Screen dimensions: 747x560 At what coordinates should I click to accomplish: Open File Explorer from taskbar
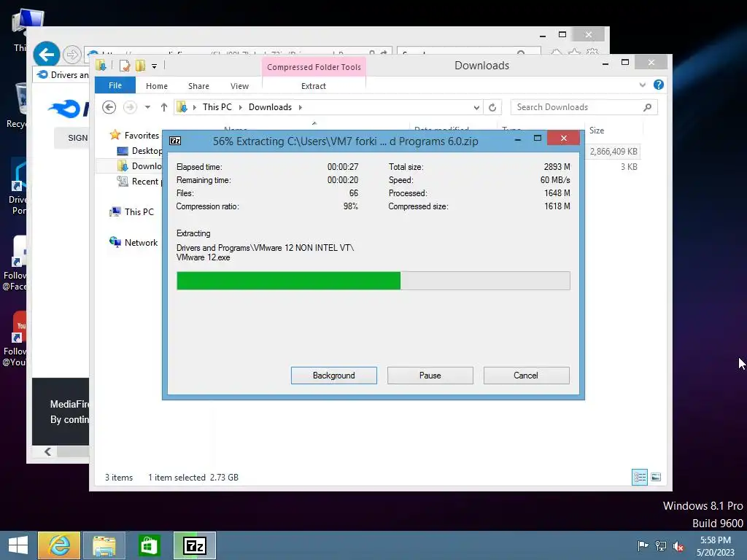104,545
